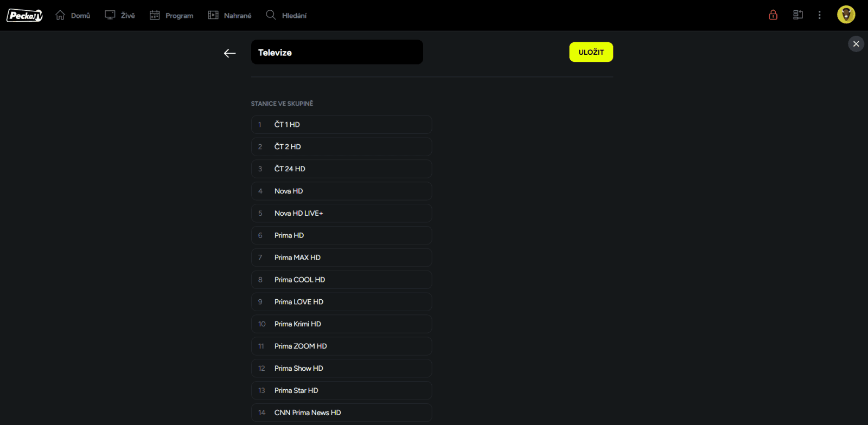
Task: Open the Hledání menu item
Action: pyautogui.click(x=286, y=15)
